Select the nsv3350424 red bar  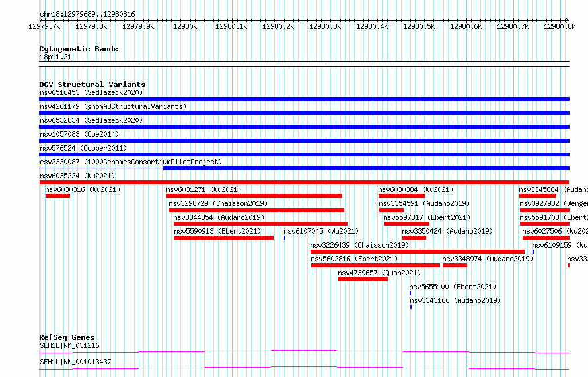pos(414,238)
